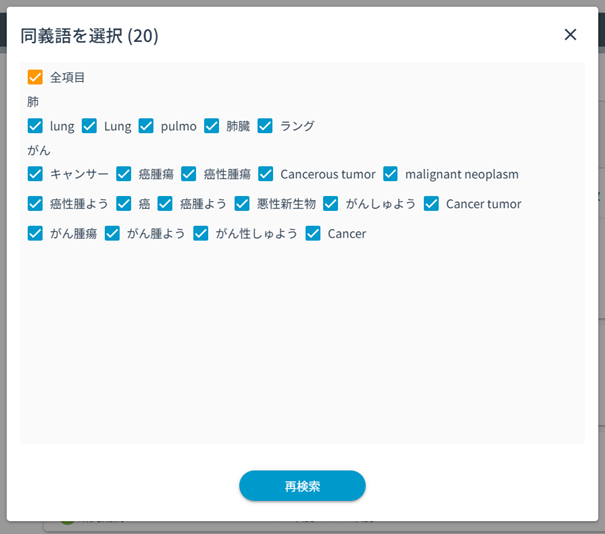Toggle the 癌性腫よう checkbox
Screen dimensions: 605x534
click(36, 204)
